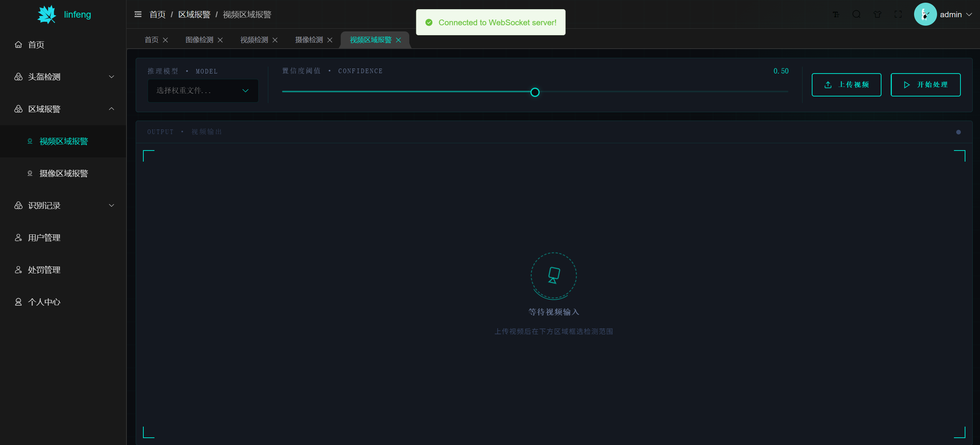Open the admin user dropdown arrow

click(969, 15)
